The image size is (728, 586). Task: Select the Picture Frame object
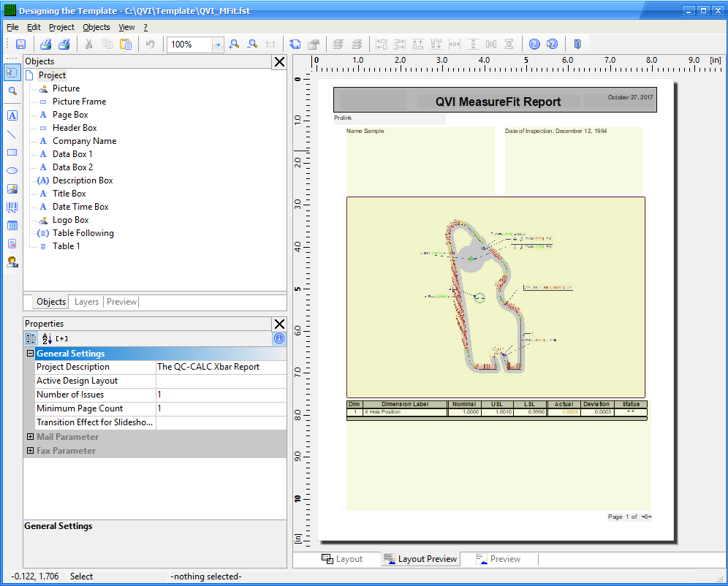click(x=80, y=102)
